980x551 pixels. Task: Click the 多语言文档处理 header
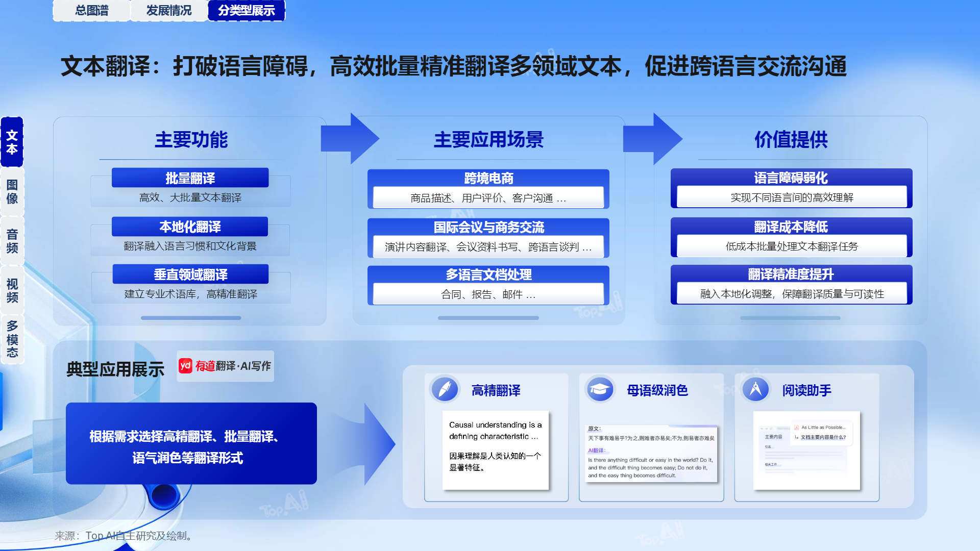pos(488,274)
